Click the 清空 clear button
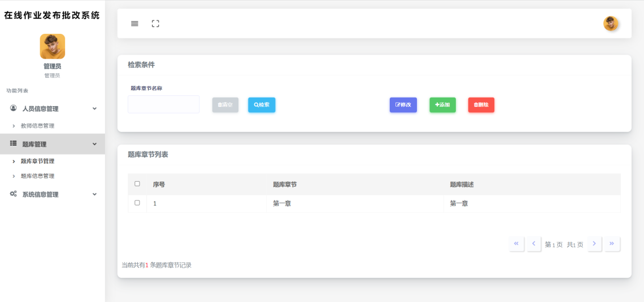The height and width of the screenshot is (302, 644). tap(225, 104)
